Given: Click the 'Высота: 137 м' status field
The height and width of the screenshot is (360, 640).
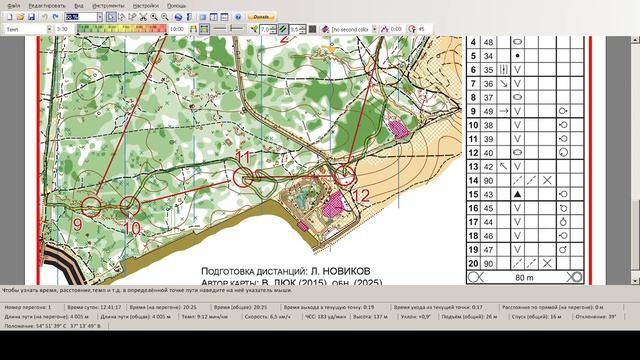Looking at the screenshot, I should coord(371,316).
